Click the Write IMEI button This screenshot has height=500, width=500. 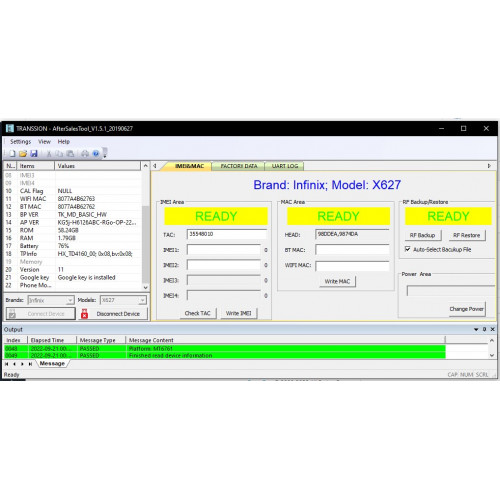239,313
